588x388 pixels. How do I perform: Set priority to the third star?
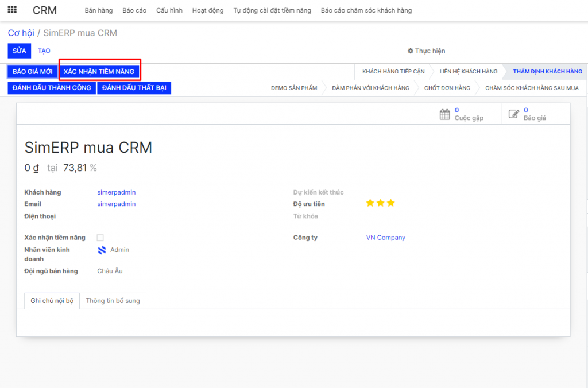tap(390, 203)
